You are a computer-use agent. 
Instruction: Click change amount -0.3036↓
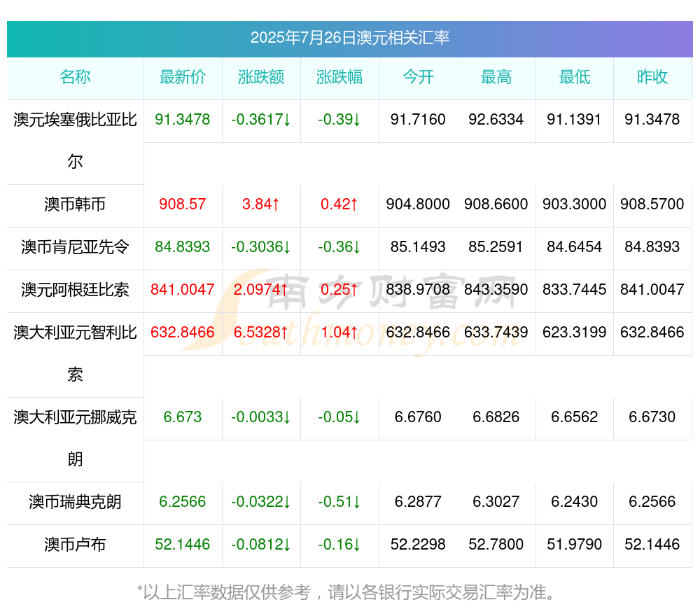coord(261,246)
